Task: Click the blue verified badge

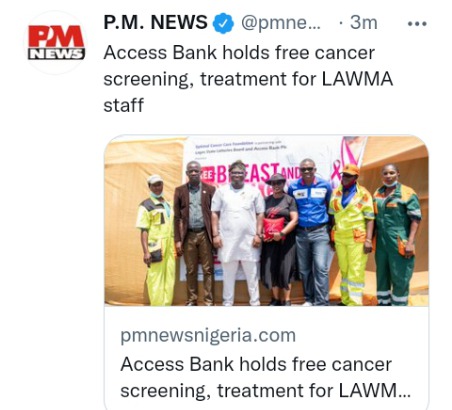Action: coord(223,23)
